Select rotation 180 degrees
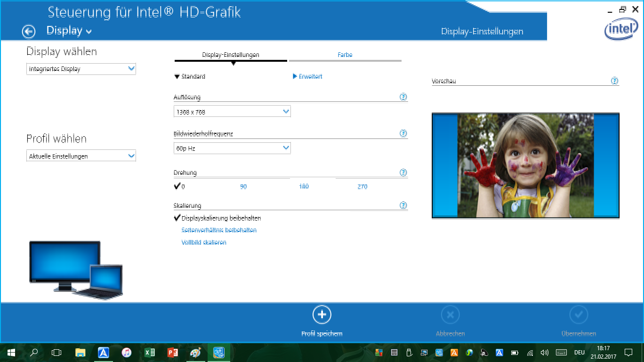Image resolution: width=644 pixels, height=362 pixels. (x=304, y=187)
